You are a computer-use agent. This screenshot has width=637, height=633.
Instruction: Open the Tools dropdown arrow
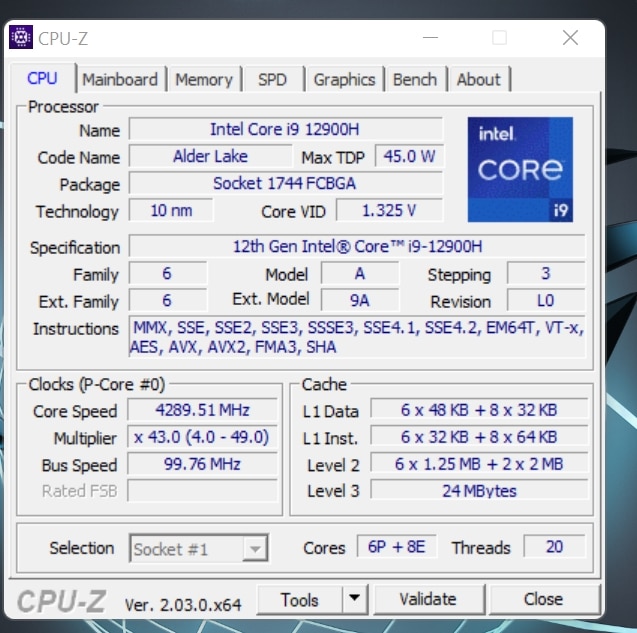[x=354, y=599]
